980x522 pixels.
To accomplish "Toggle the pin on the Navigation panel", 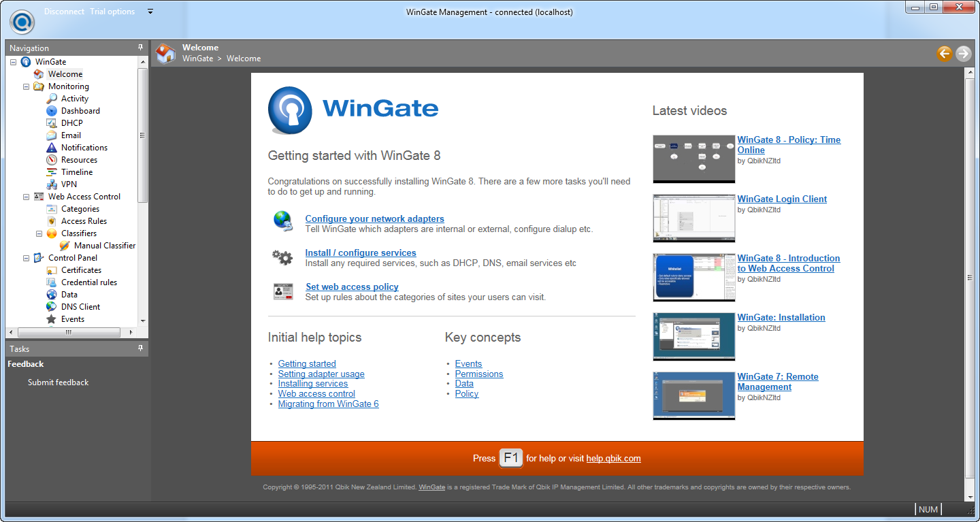I will click(x=141, y=48).
